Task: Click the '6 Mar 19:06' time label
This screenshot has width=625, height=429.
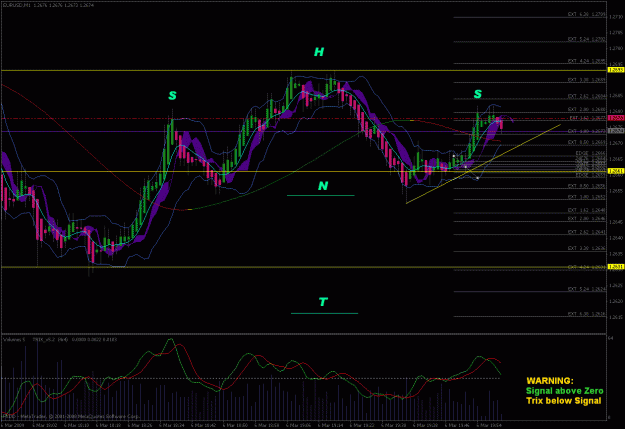Action: (x=299, y=425)
